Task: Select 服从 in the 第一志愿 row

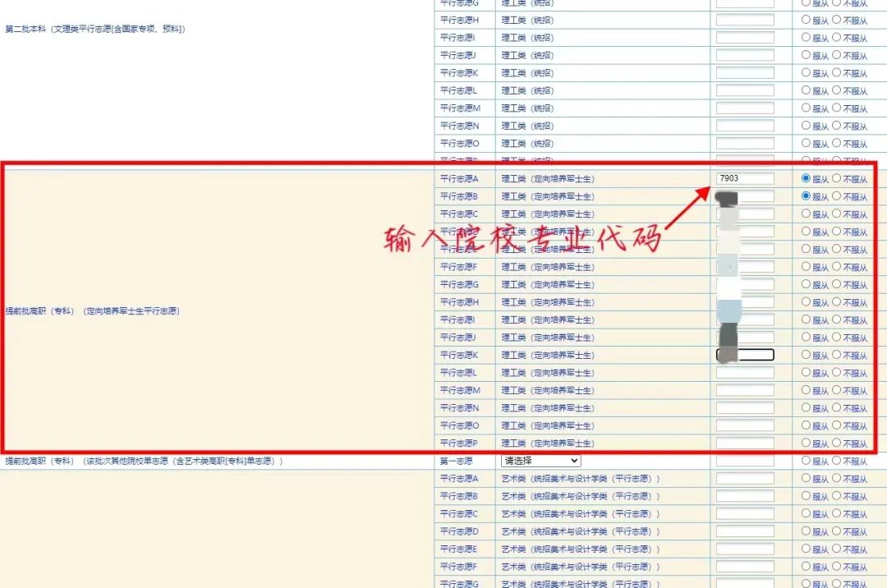Action: (x=806, y=461)
